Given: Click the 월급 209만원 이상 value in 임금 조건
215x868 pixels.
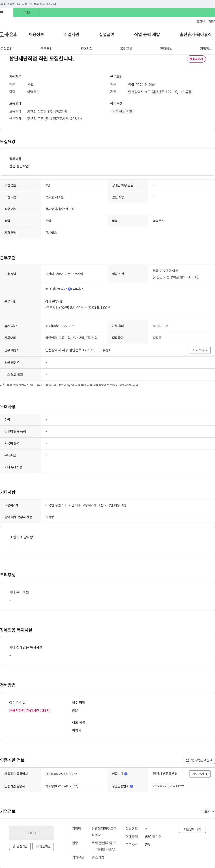Looking at the screenshot, I should [165, 271].
